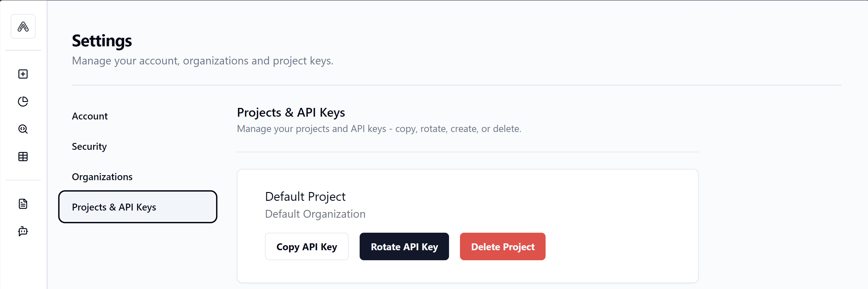
Task: Click the plus square icon in sidebar
Action: pos(23,74)
